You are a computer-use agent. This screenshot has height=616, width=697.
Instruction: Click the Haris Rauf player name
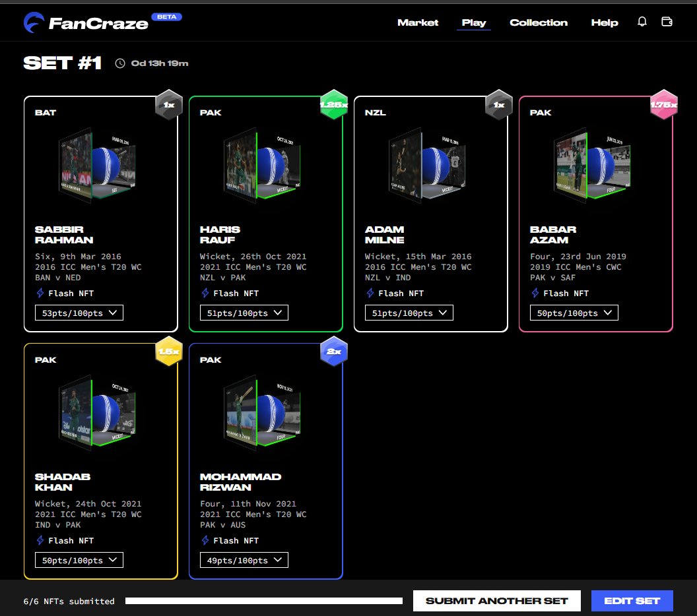click(x=220, y=235)
